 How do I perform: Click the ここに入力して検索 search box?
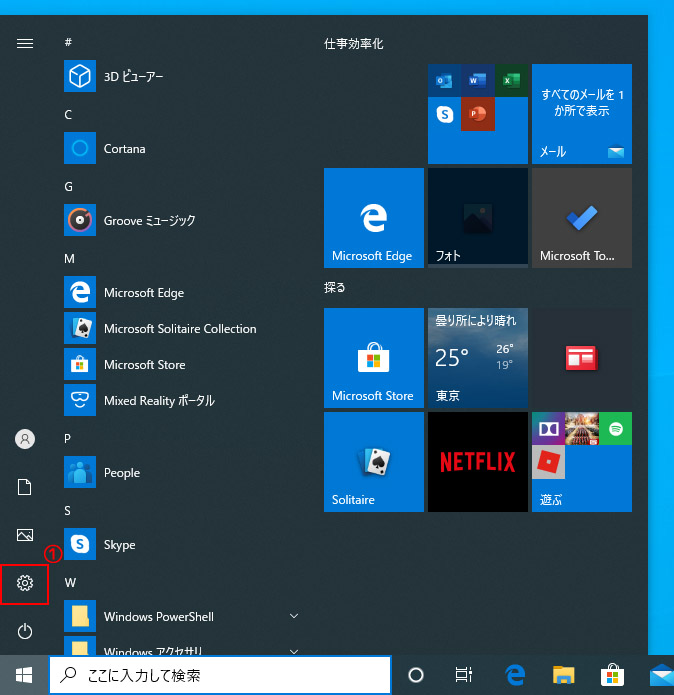[x=220, y=675]
